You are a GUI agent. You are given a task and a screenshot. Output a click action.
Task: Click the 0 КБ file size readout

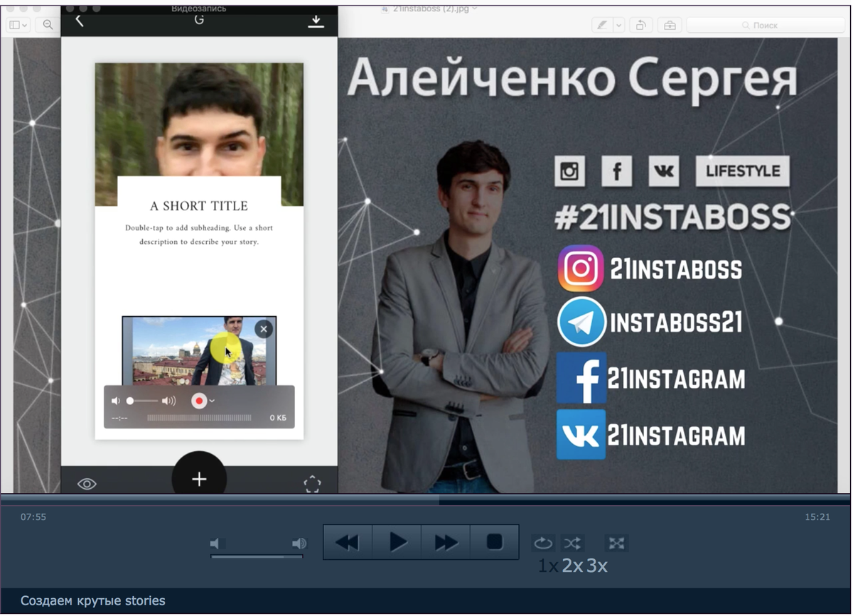(x=278, y=418)
